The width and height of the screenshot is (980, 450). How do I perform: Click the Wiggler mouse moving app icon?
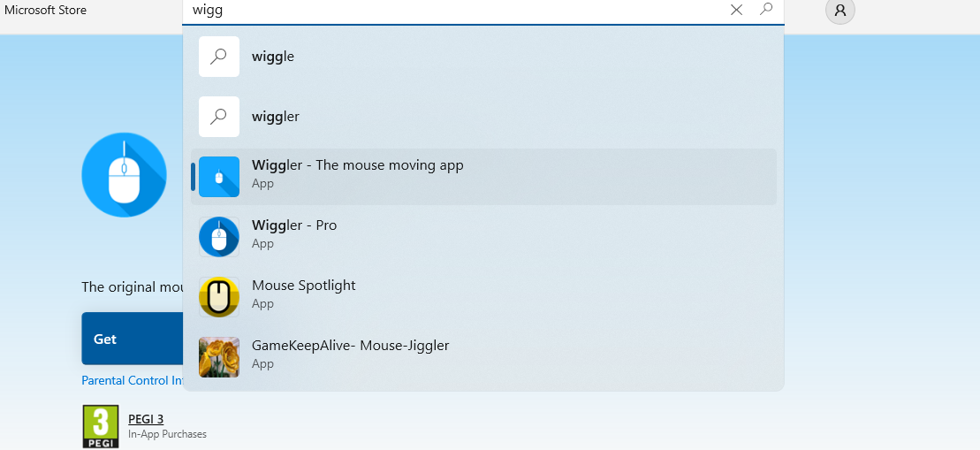click(x=219, y=177)
